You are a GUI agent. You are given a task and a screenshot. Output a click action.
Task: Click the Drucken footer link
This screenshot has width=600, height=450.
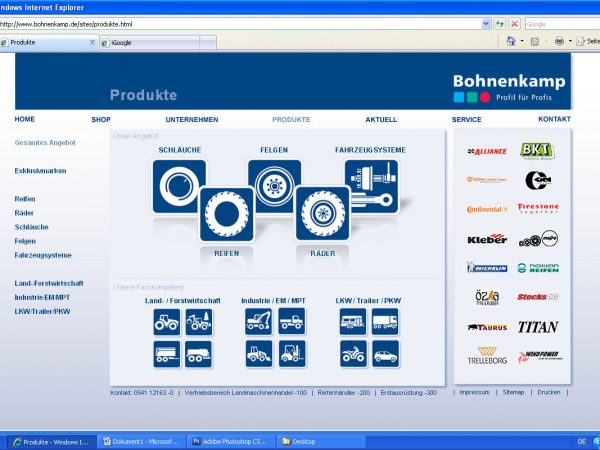pos(549,392)
